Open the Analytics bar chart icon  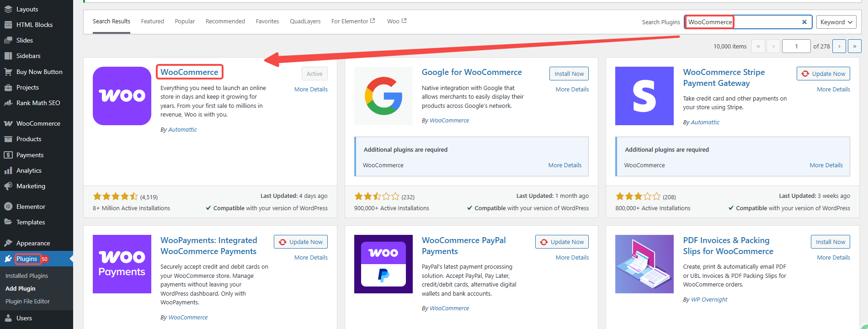click(x=8, y=170)
